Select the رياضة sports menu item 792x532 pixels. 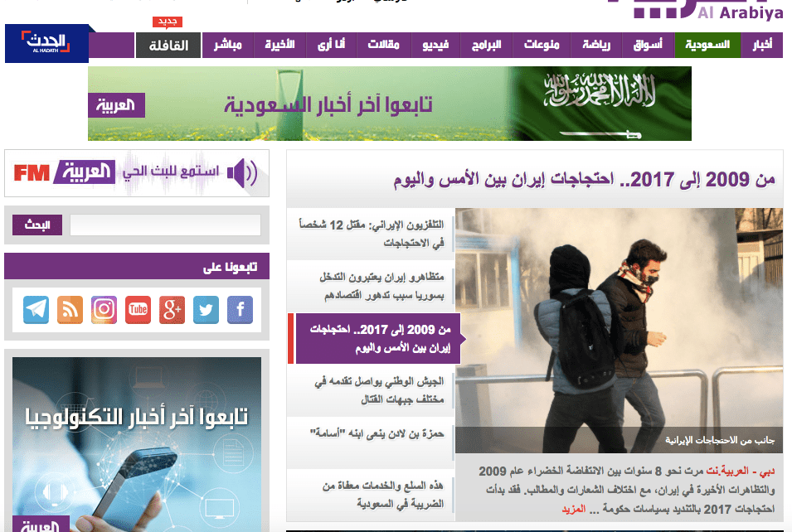click(595, 45)
